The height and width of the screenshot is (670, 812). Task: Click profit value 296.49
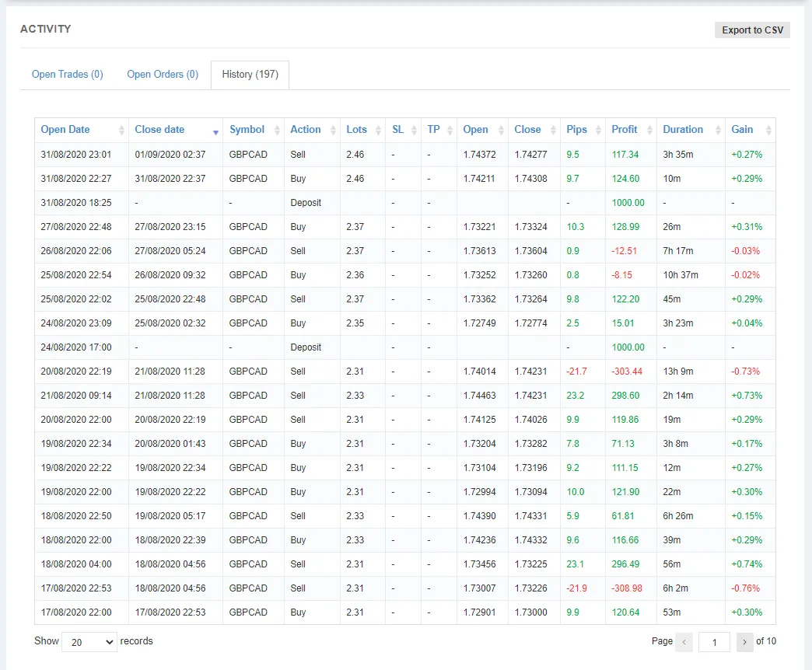[625, 564]
